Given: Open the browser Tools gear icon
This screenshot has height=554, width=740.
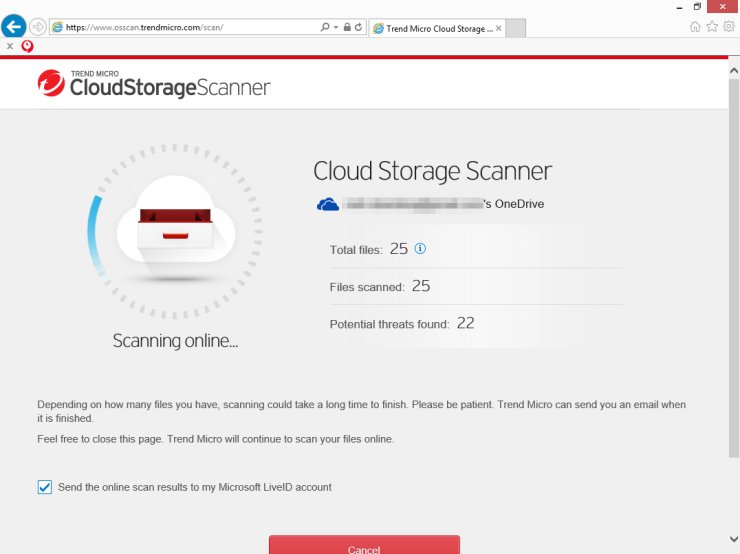Looking at the screenshot, I should click(x=729, y=26).
